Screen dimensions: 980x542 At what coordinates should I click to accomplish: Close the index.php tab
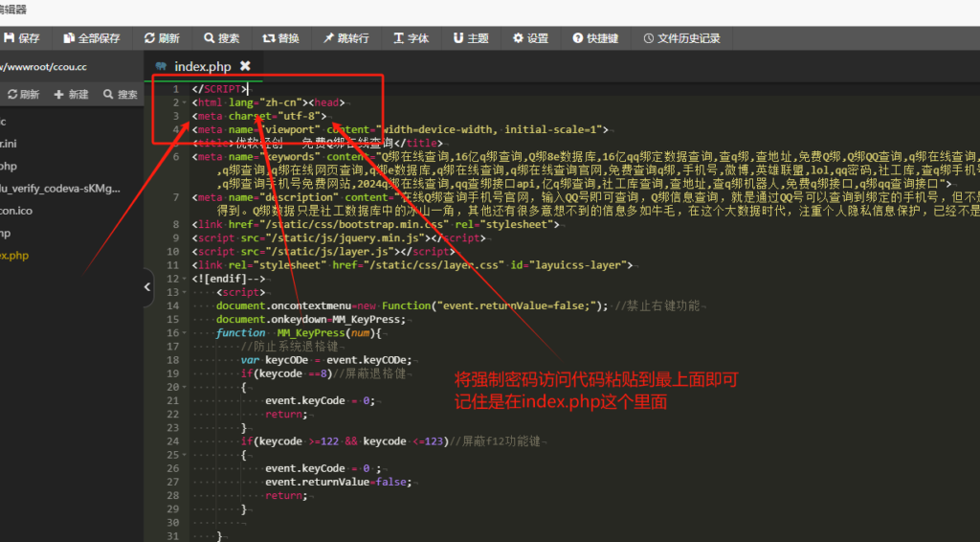(245, 66)
